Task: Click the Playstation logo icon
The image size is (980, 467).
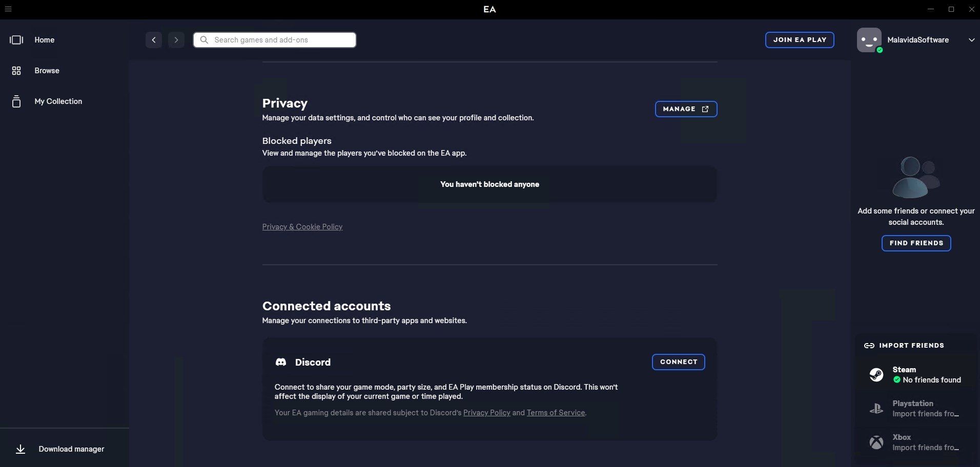Action: 876,409
